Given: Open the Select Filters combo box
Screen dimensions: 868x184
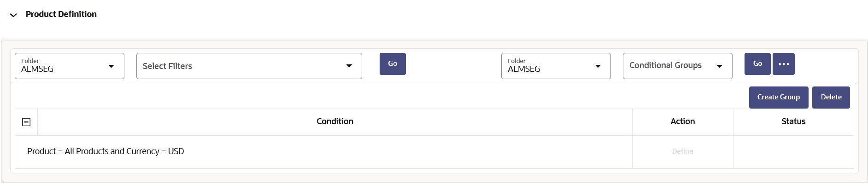Looking at the screenshot, I should (249, 66).
